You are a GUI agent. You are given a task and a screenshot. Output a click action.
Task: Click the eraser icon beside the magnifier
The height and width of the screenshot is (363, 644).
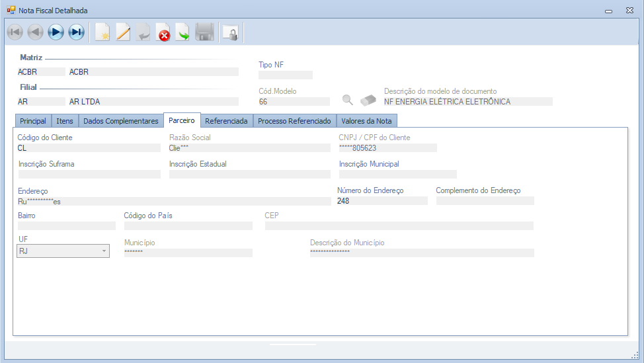pyautogui.click(x=368, y=101)
